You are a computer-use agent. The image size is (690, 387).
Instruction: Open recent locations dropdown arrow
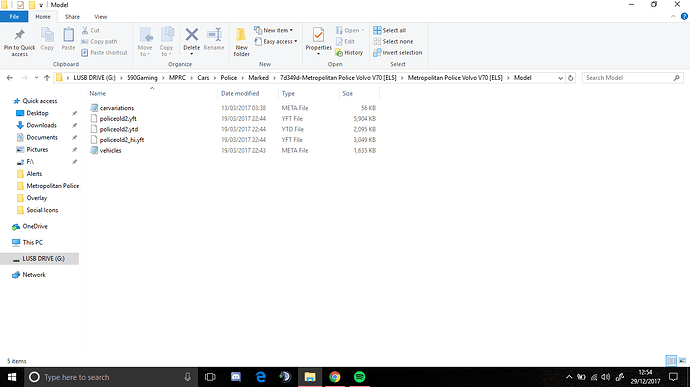(36, 78)
